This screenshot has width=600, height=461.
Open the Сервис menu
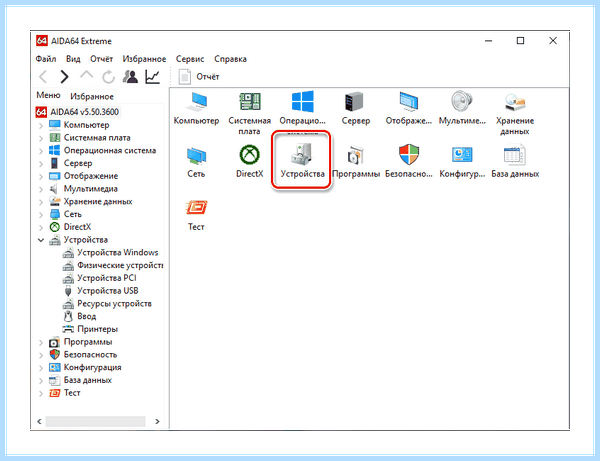tap(190, 59)
